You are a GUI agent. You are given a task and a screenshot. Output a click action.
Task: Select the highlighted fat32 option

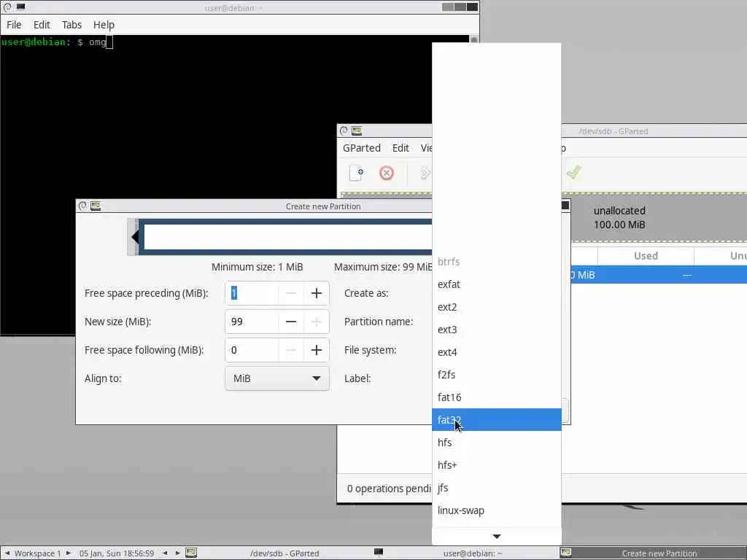pyautogui.click(x=496, y=419)
